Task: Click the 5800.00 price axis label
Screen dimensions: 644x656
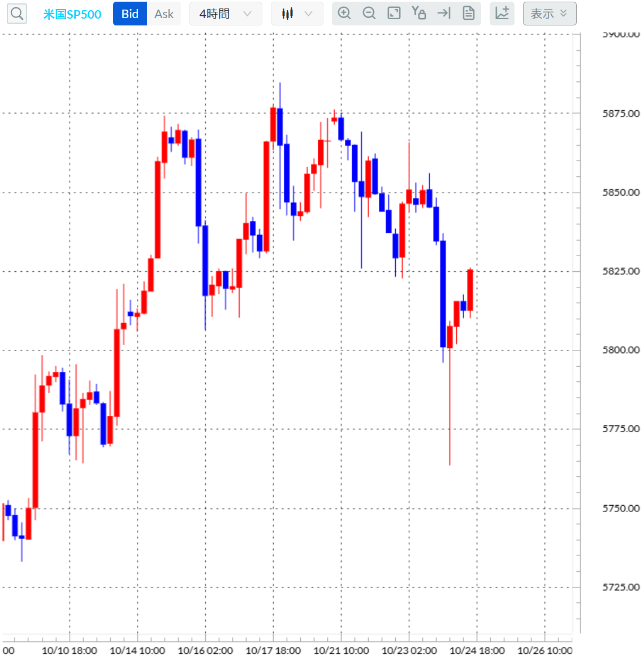Action: (621, 350)
